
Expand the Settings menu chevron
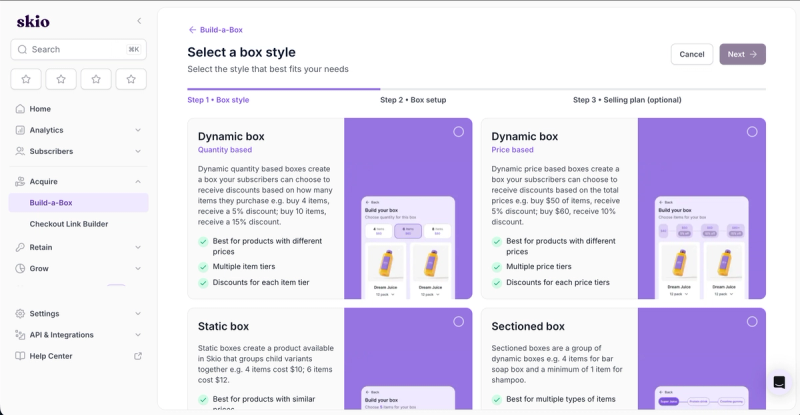tap(138, 313)
